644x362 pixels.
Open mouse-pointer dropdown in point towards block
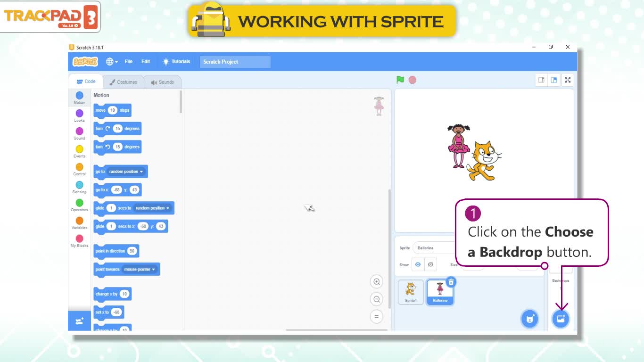tap(140, 269)
